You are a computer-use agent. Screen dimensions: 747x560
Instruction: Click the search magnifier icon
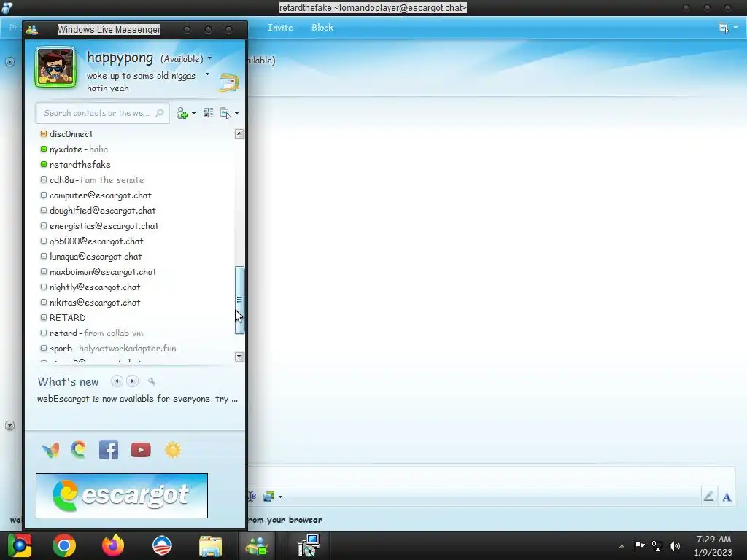point(160,113)
